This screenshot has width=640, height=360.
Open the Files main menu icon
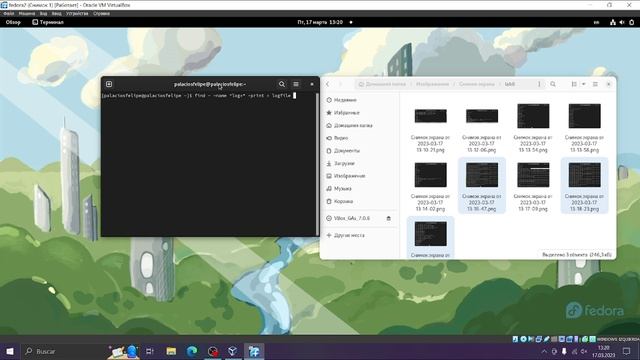point(595,84)
